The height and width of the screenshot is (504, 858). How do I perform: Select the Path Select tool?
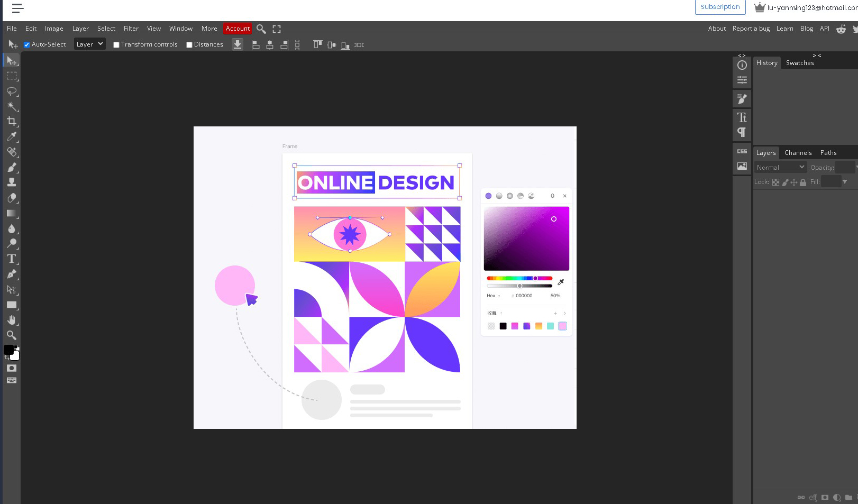coord(12,289)
